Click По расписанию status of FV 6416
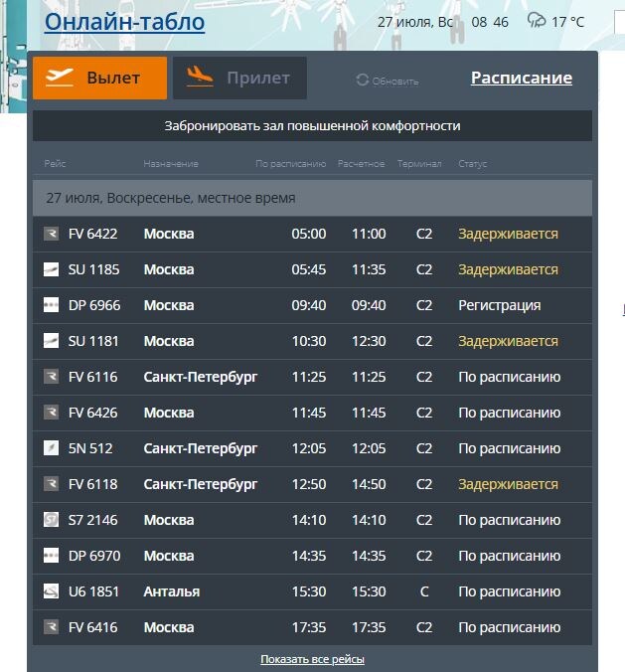This screenshot has width=625, height=672. (510, 627)
